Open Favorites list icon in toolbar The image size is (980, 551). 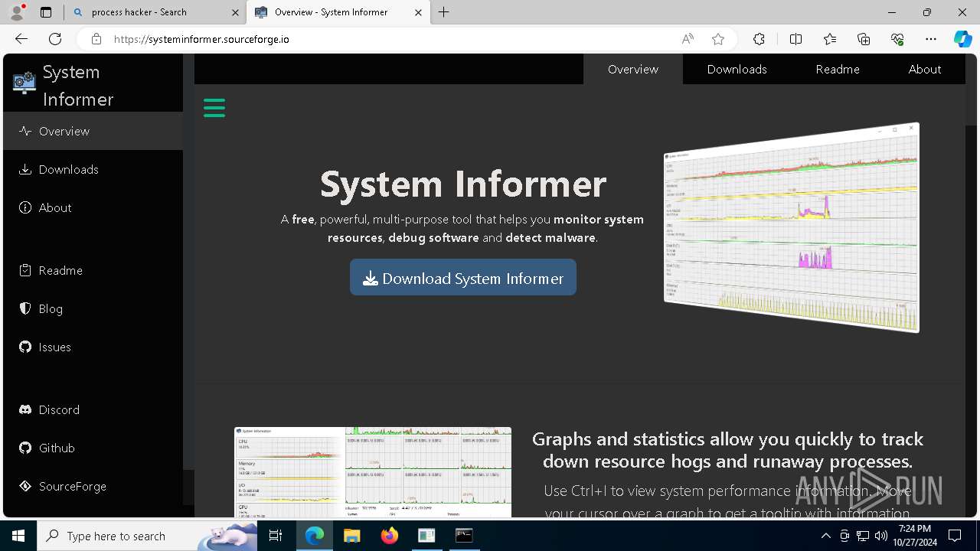(x=830, y=39)
